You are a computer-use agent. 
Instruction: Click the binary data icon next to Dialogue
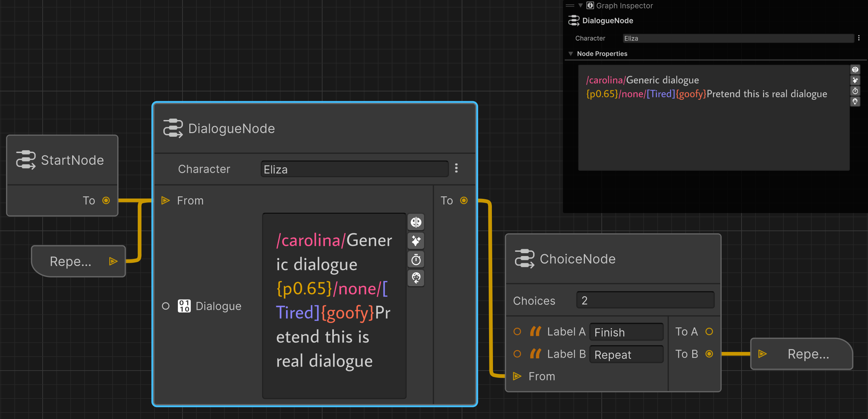(184, 306)
